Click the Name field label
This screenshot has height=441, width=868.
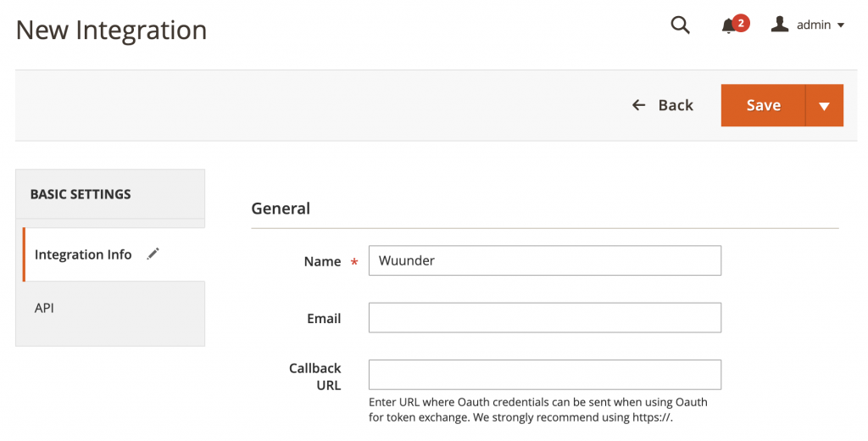point(322,261)
